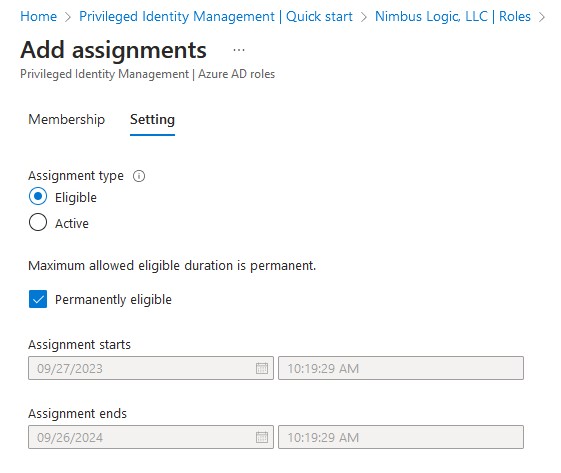Navigate to Nimbus Logic, LLC Roles
Viewport: 561px width, 473px height.
[453, 16]
